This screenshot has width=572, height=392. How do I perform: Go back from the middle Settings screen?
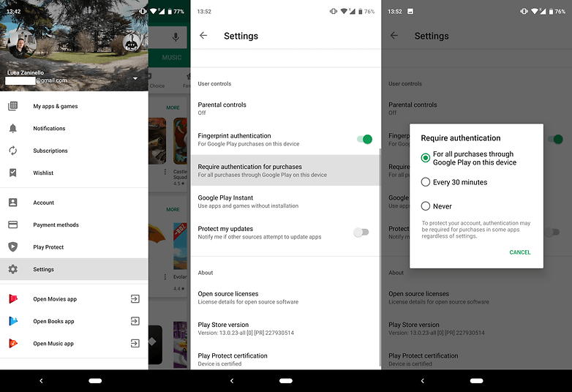(x=203, y=35)
